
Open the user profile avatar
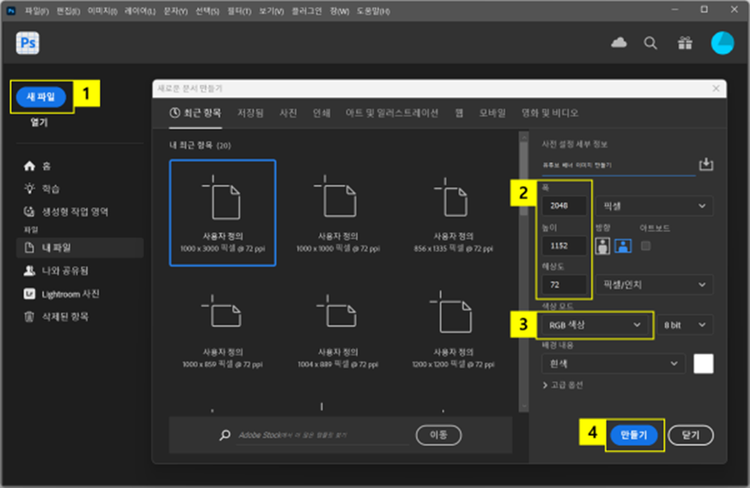(722, 43)
